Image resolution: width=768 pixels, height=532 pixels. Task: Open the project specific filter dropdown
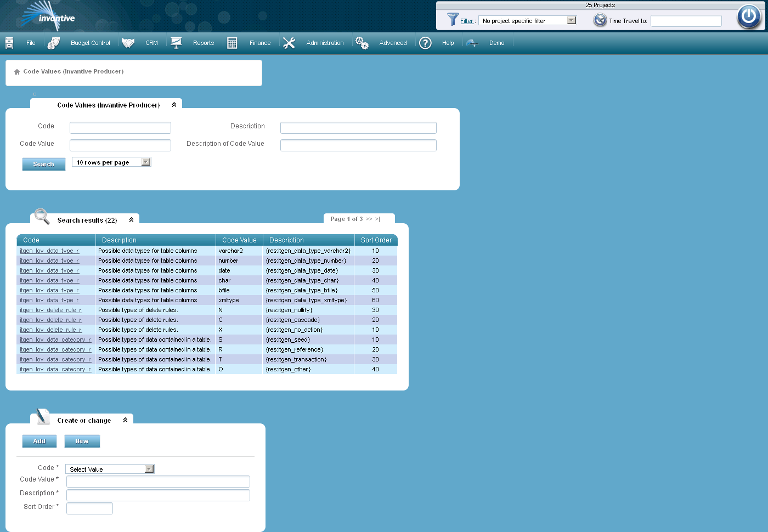571,20
